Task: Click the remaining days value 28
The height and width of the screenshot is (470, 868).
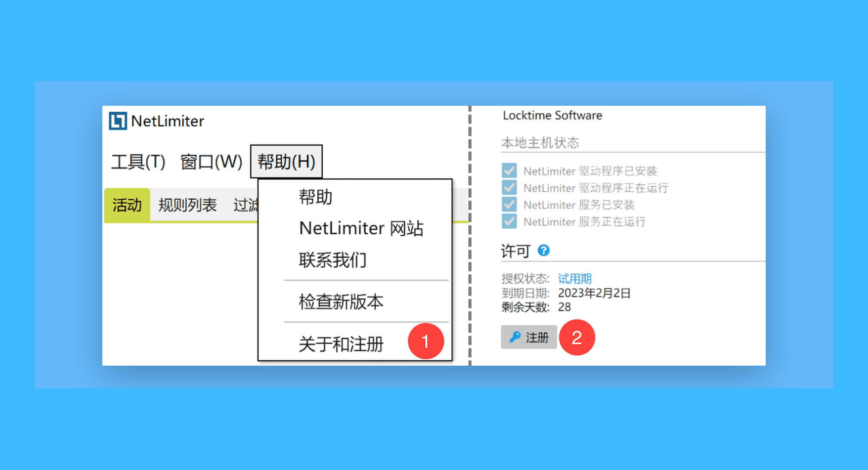Action: 564,307
